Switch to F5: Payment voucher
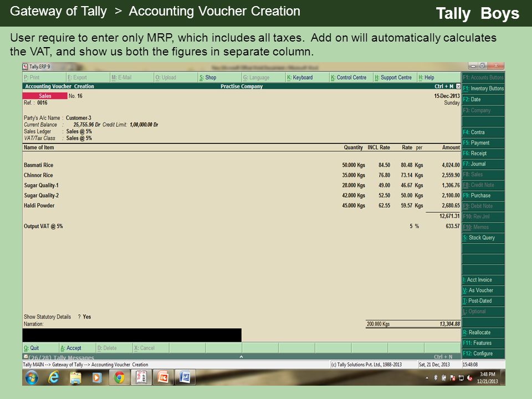Image resolution: width=532 pixels, height=399 pixels. point(483,142)
